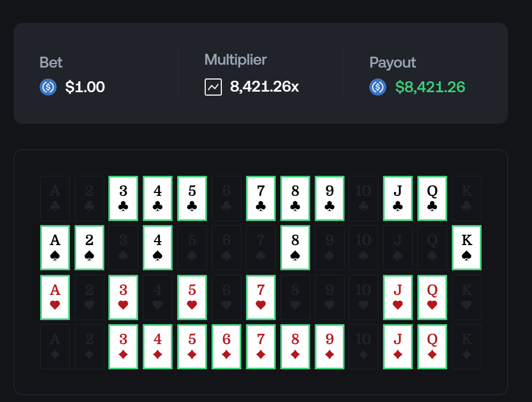
Task: Pick the dimmed 10 of clubs card
Action: (x=363, y=198)
